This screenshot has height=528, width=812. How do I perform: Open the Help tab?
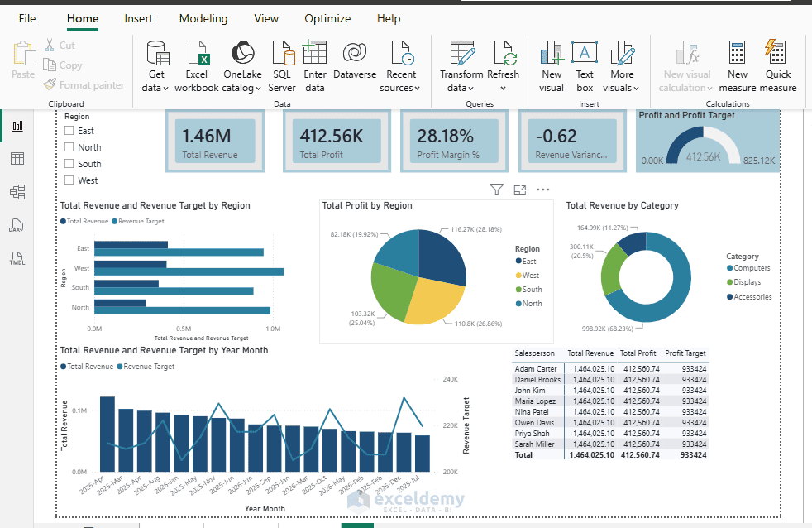pos(389,19)
